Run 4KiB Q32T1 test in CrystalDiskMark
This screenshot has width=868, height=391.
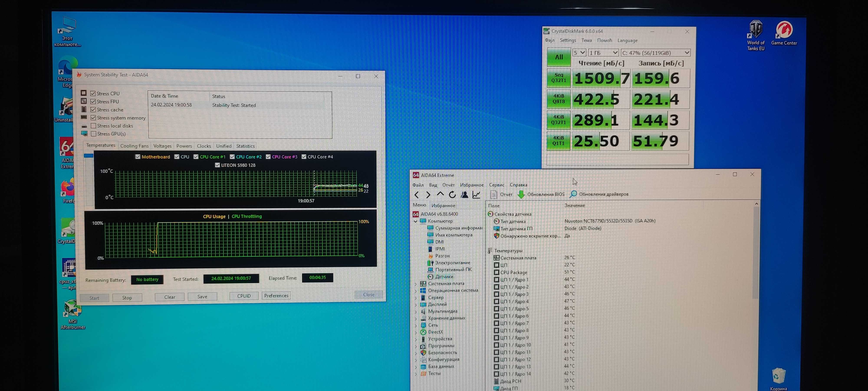(558, 120)
